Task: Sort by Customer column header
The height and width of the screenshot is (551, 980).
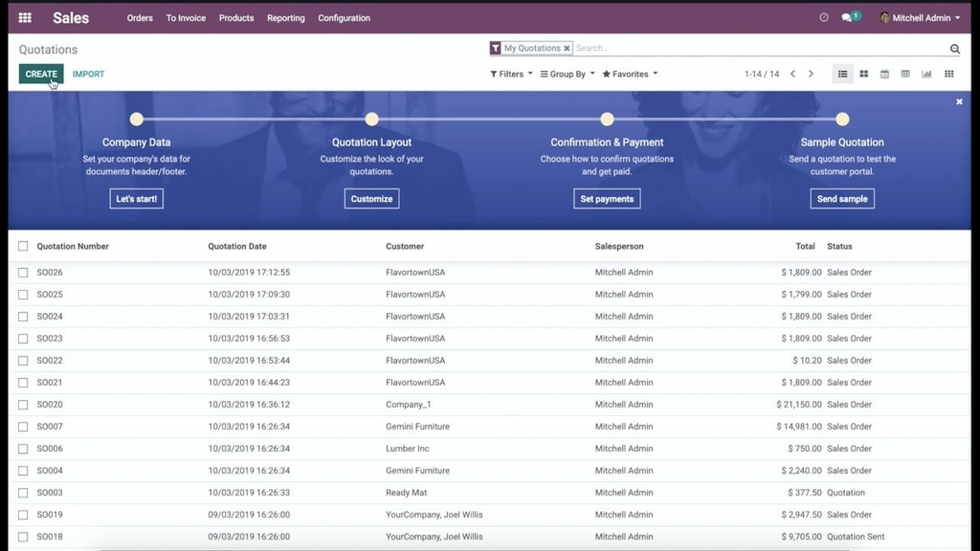Action: [x=405, y=246]
